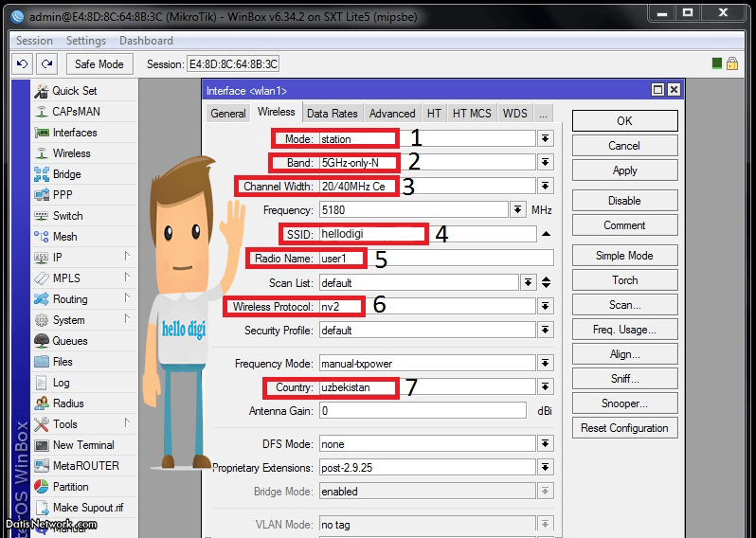Open the Tools icon in sidebar
756x538 pixels.
[42, 424]
